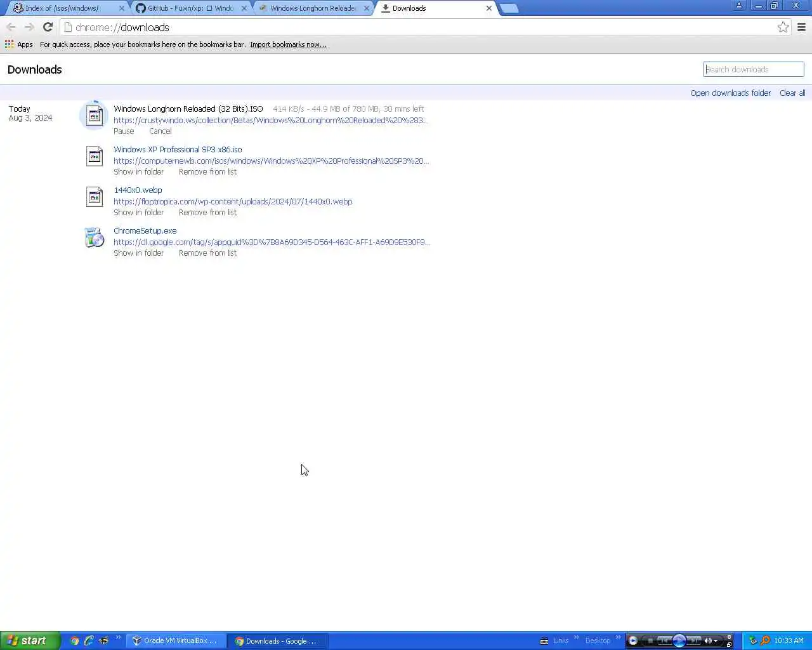812x650 pixels.
Task: Open the Chrome user profile button
Action: pyautogui.click(x=738, y=5)
